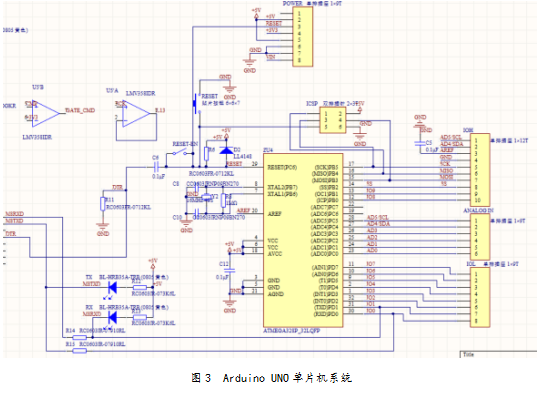Click resistor R14 at bottom left
The image size is (550, 398).
pyautogui.click(x=80, y=337)
